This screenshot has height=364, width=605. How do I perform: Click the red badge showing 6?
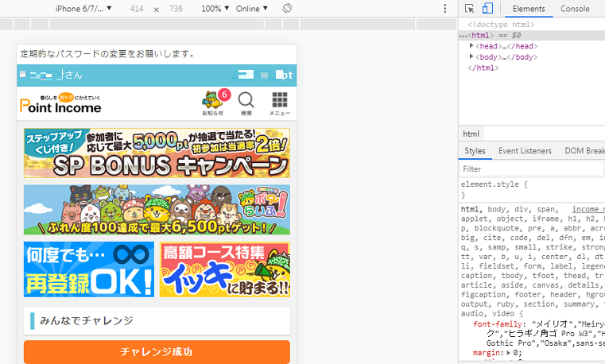pyautogui.click(x=224, y=95)
